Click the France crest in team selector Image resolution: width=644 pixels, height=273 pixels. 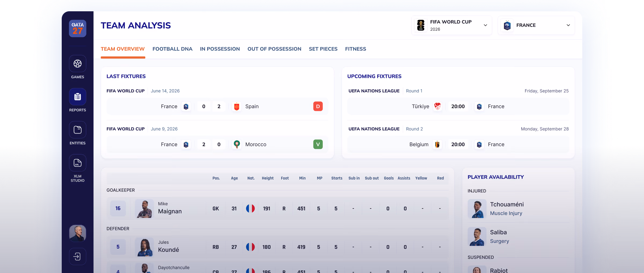tap(507, 25)
